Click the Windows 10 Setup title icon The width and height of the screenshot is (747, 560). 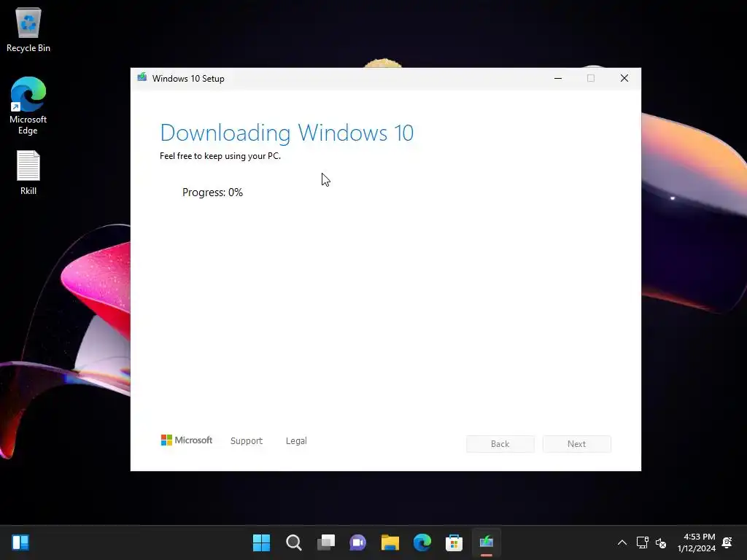(x=142, y=77)
